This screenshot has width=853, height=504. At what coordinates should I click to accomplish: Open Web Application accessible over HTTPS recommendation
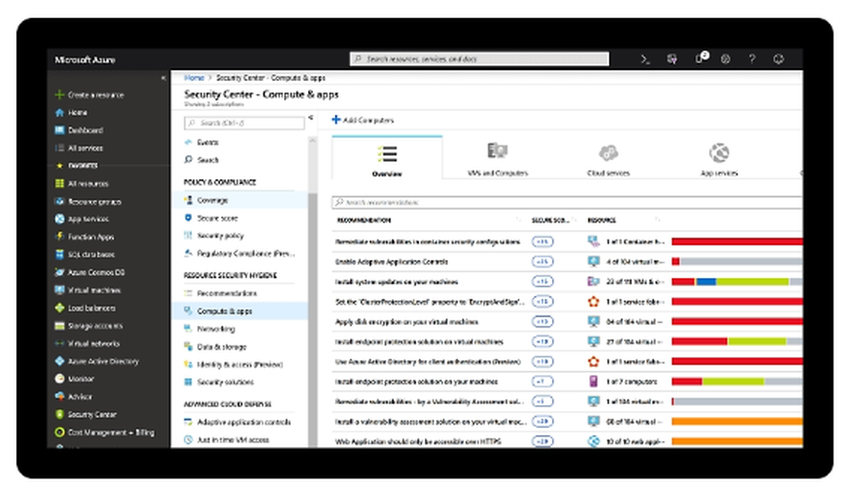(418, 442)
